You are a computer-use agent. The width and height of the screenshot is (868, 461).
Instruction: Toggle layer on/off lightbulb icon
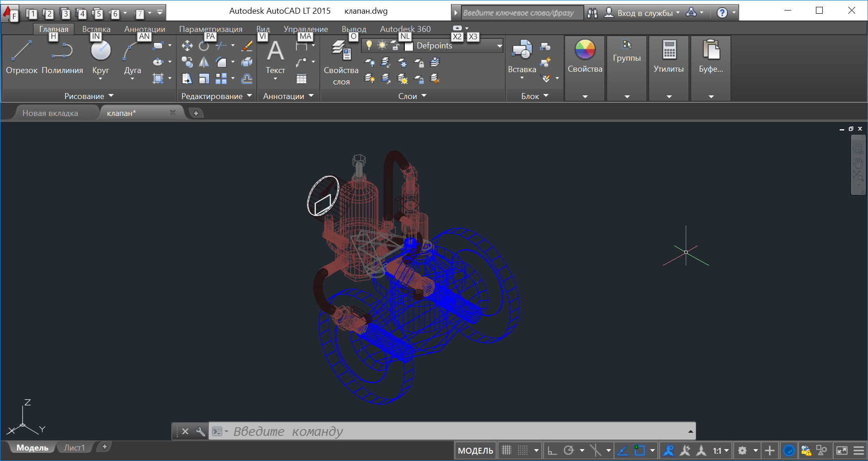[369, 45]
